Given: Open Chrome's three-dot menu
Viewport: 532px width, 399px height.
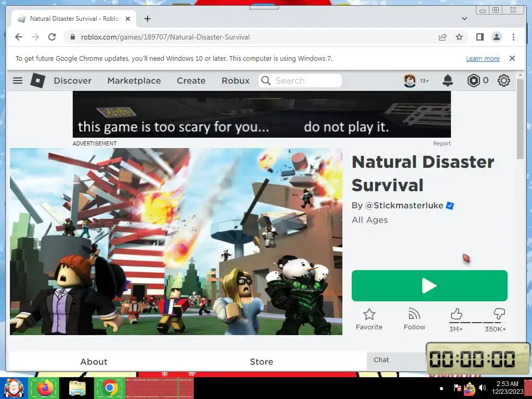Looking at the screenshot, I should coord(513,37).
